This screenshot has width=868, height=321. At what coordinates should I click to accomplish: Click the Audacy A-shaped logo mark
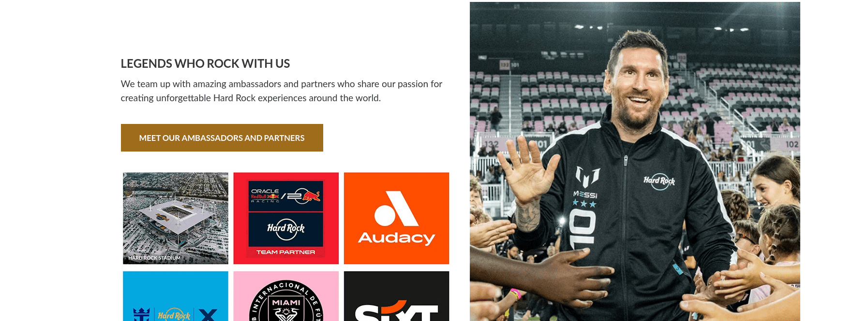(396, 208)
